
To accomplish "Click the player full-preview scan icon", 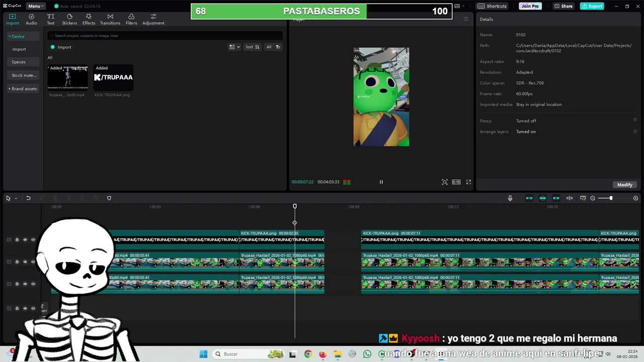I will 445,182.
